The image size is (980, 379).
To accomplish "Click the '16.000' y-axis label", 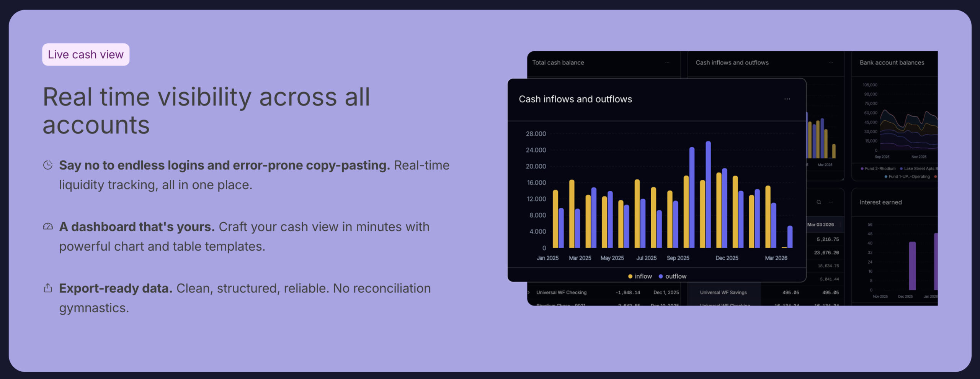I will pos(536,182).
